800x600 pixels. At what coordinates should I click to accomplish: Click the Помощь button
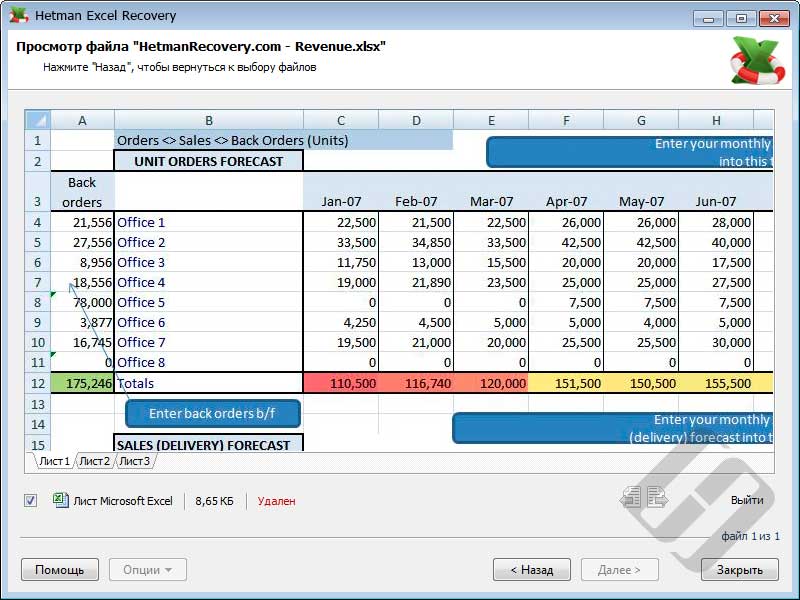(x=60, y=569)
